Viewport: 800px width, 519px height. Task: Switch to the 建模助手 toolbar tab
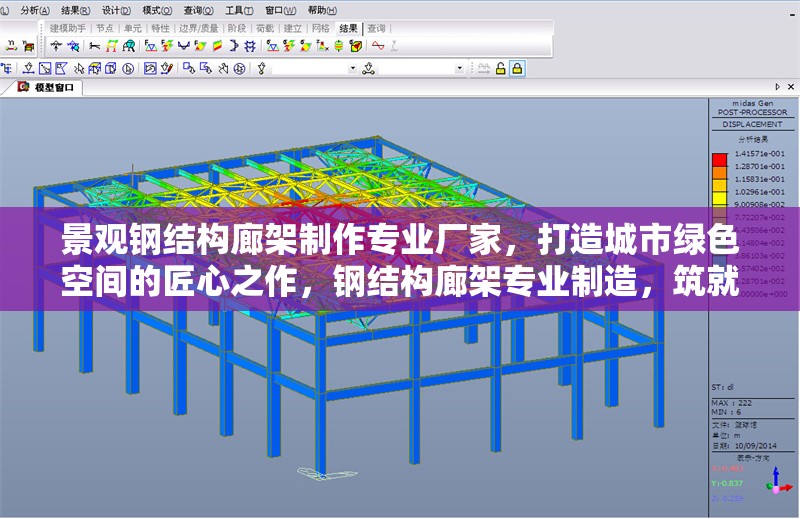click(68, 28)
